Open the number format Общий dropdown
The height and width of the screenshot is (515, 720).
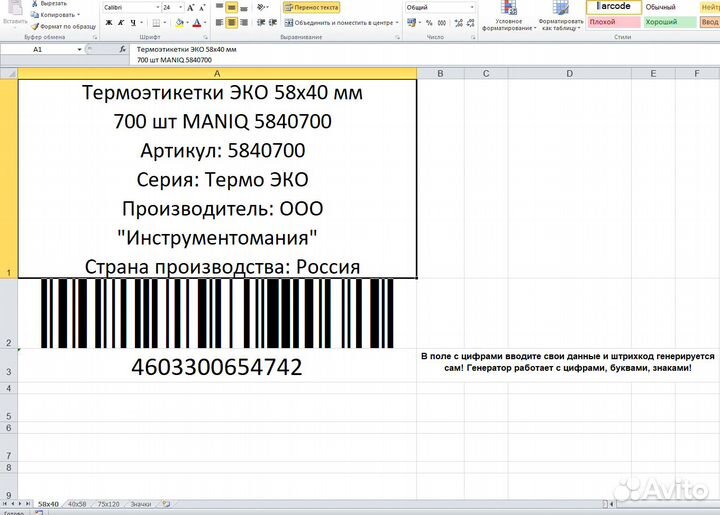tap(472, 7)
